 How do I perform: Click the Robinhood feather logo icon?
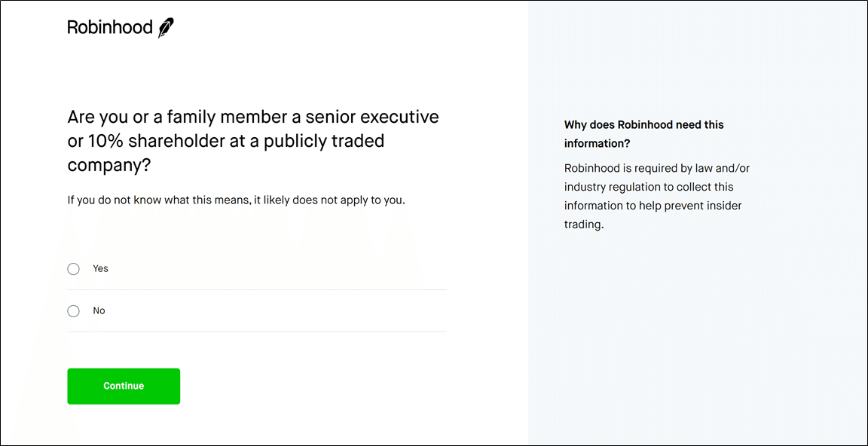pyautogui.click(x=166, y=28)
